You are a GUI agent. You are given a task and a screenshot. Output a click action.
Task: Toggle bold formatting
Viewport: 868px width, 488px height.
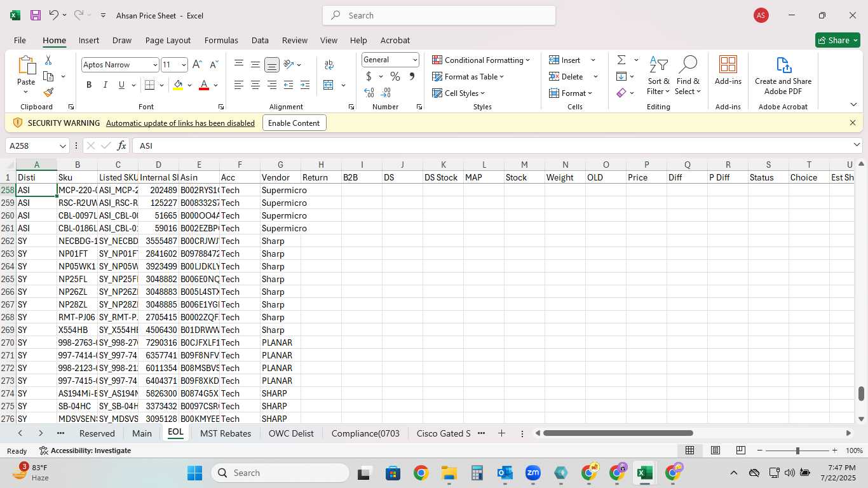[x=89, y=85]
